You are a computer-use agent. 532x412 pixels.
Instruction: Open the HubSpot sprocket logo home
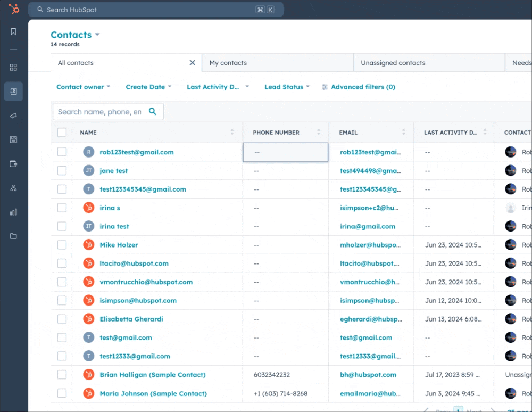pos(14,9)
